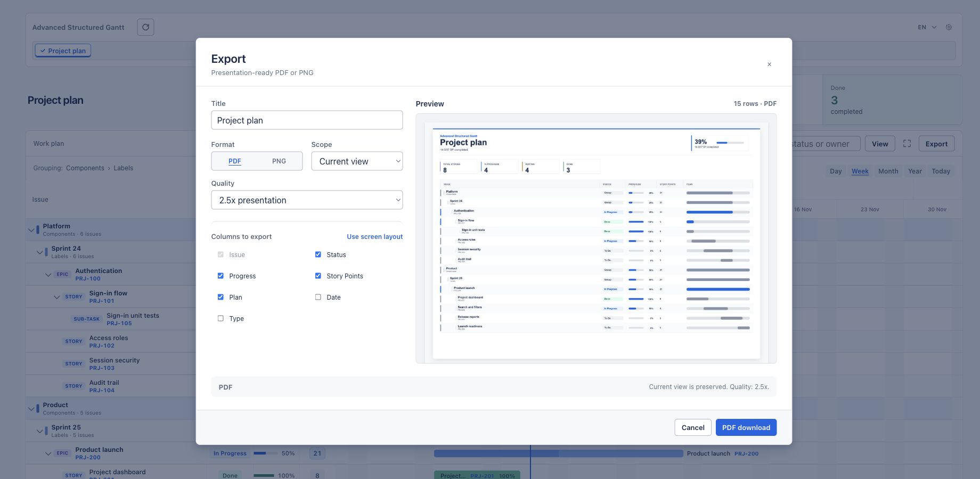This screenshot has width=980, height=479.
Task: Open the EN language dropdown
Action: click(927, 27)
